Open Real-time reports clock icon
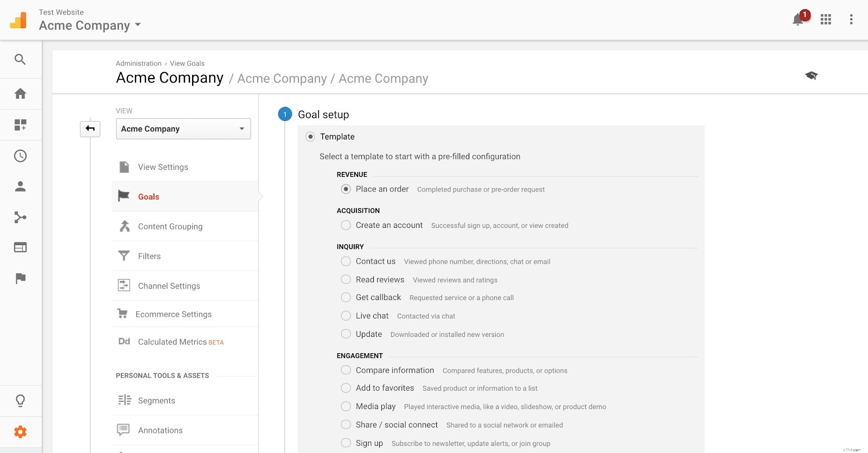This screenshot has width=868, height=453. (20, 156)
